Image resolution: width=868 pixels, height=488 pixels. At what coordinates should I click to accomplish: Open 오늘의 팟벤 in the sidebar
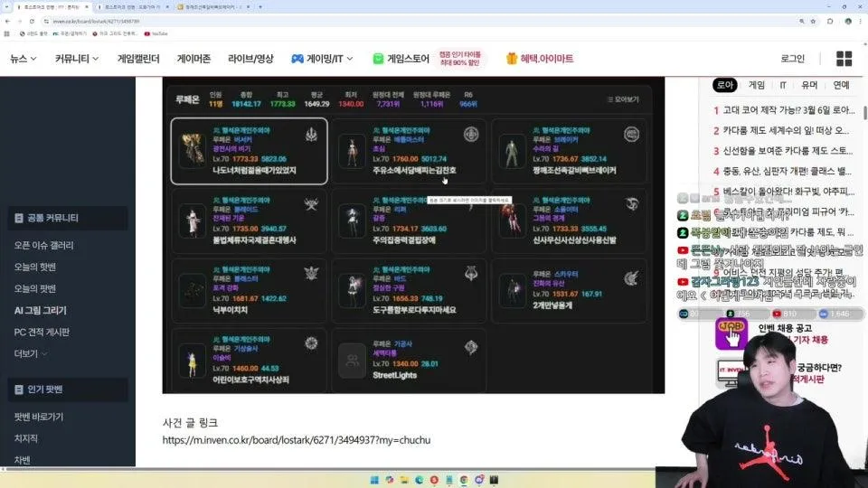(35, 288)
